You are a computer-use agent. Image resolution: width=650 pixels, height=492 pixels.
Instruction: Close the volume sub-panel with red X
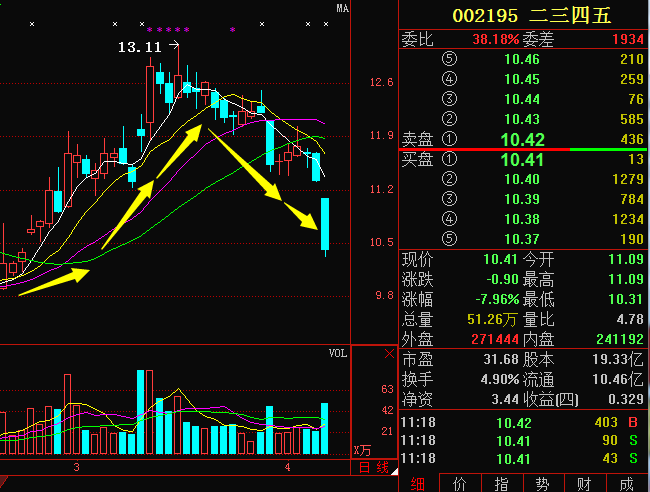tap(389, 354)
